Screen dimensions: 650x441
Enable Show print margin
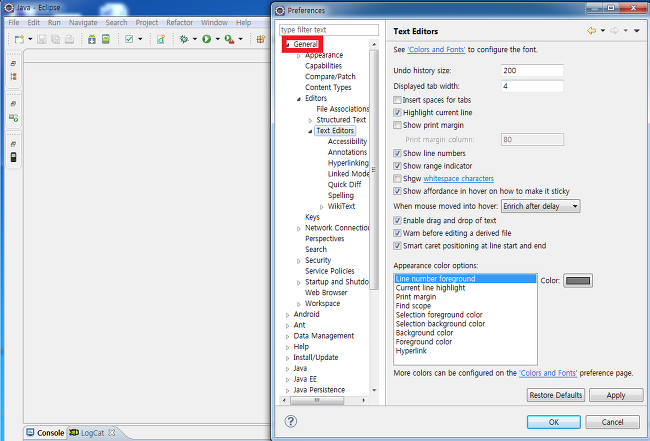pyautogui.click(x=397, y=125)
